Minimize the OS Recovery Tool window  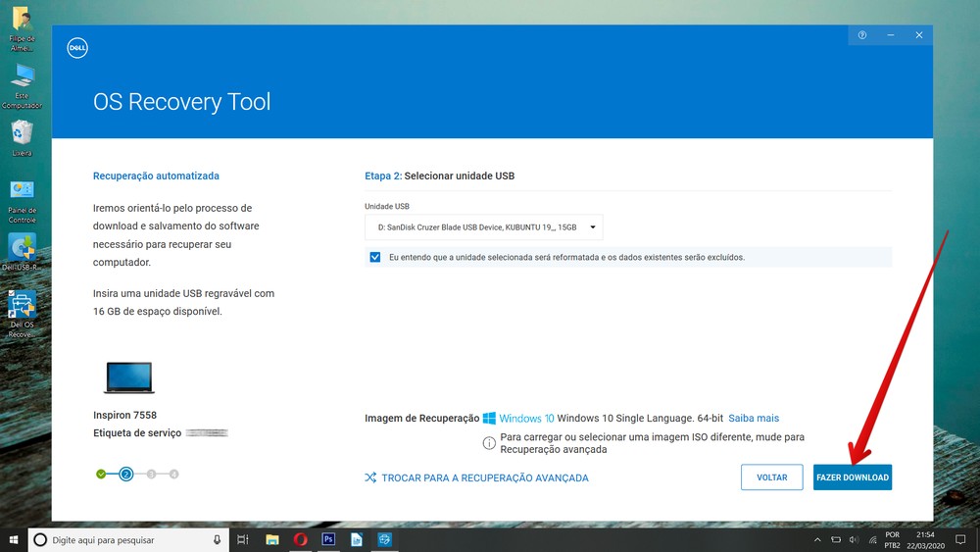tap(891, 35)
